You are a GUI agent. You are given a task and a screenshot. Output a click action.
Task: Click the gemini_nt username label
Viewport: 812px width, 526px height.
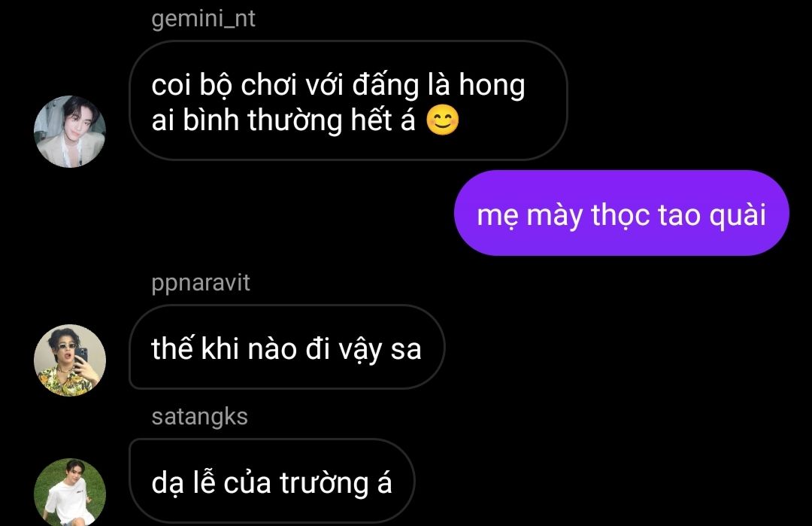[203, 19]
